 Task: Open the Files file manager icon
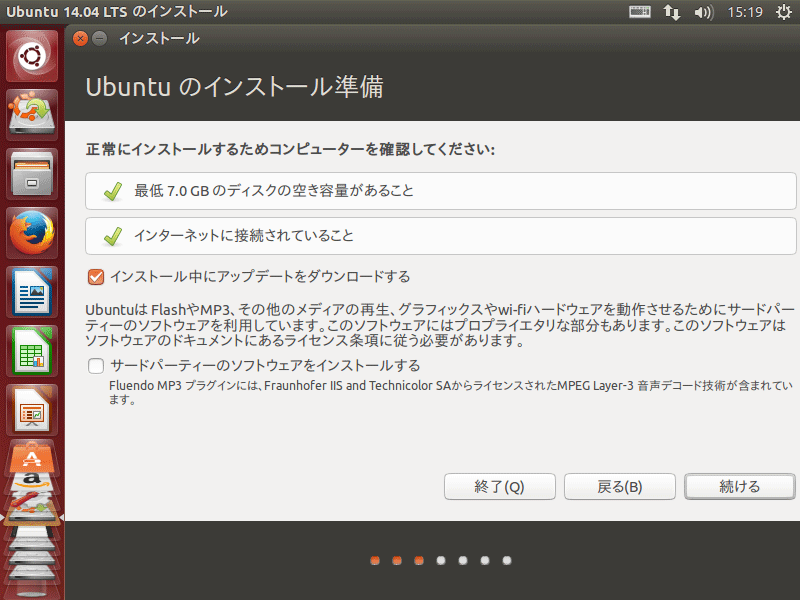[x=32, y=174]
